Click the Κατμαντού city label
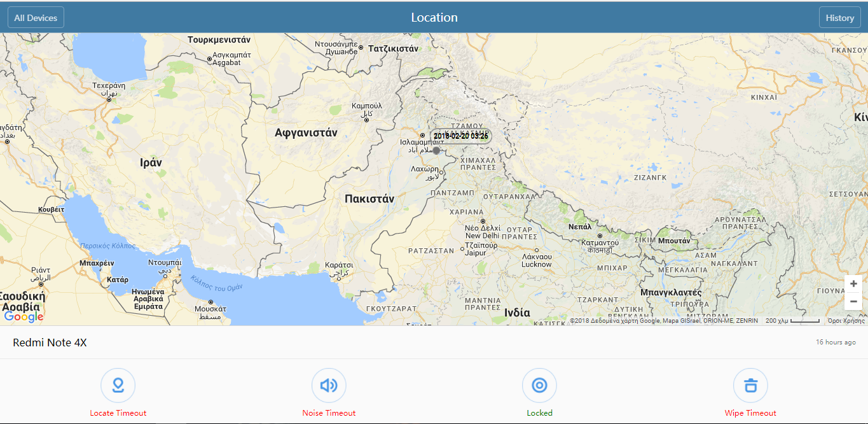 600,243
